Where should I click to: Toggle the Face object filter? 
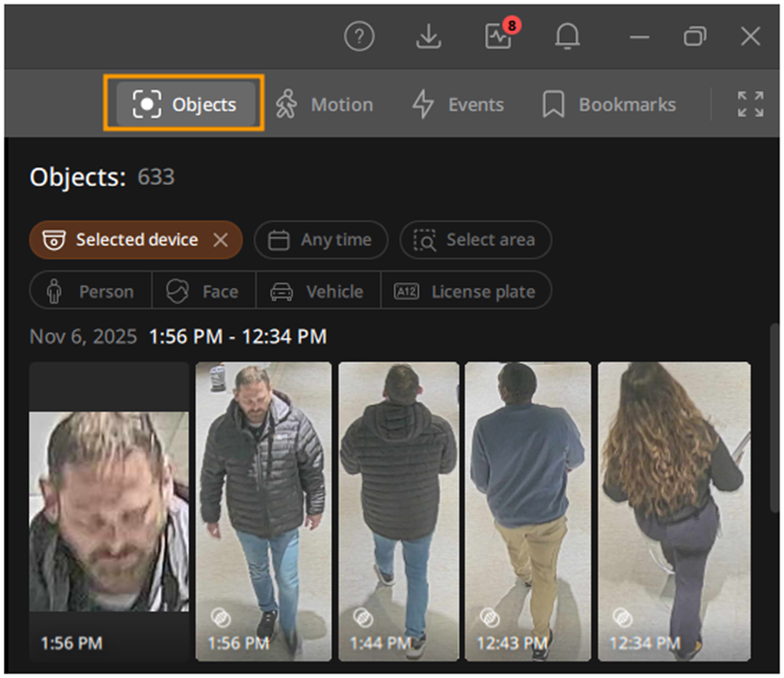(204, 291)
